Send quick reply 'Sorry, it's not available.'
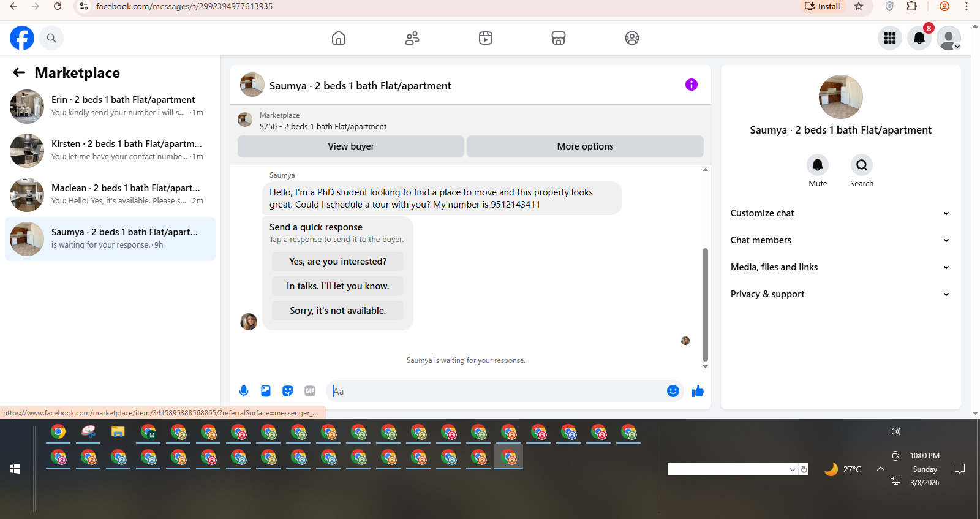 (337, 311)
